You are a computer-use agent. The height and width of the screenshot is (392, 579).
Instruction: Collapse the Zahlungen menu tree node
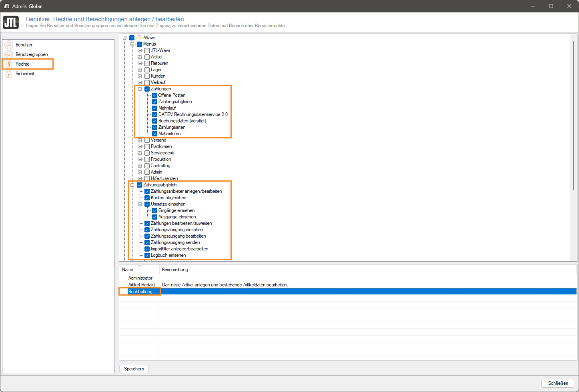(140, 89)
